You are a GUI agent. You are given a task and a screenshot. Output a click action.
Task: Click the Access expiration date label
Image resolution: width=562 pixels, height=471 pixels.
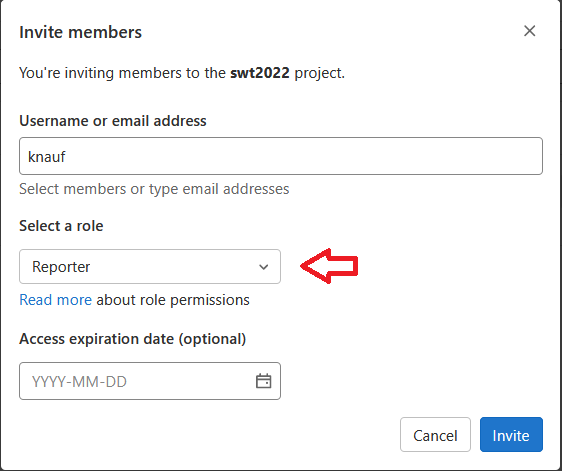[x=133, y=339]
